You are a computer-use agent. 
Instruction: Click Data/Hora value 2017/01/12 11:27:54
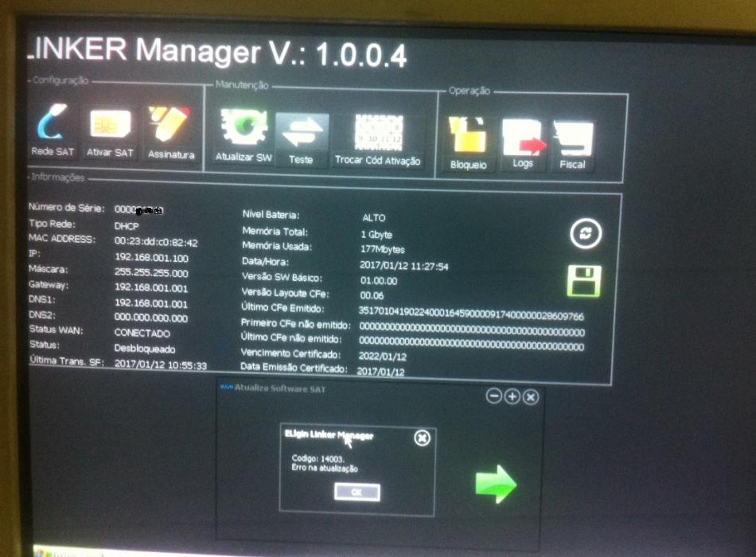click(404, 267)
